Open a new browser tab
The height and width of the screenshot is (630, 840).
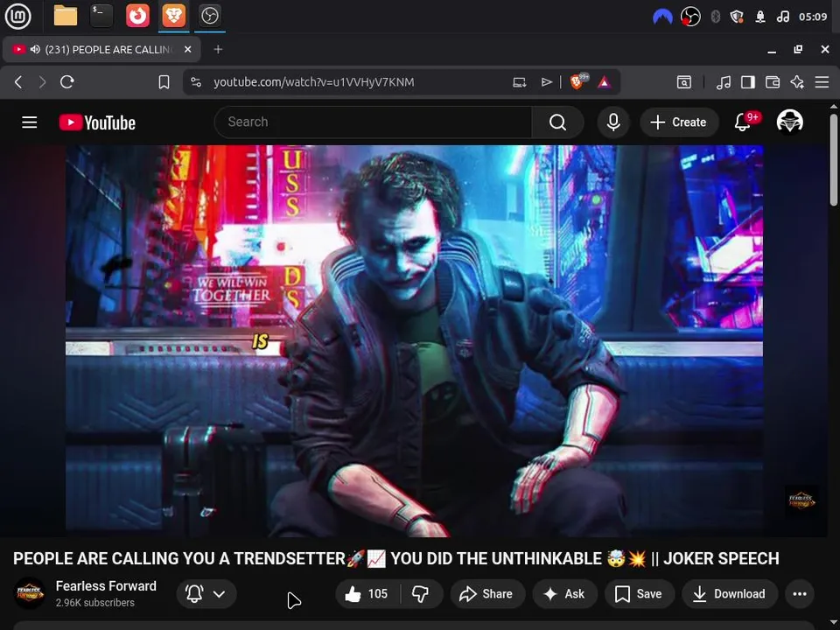coord(218,49)
